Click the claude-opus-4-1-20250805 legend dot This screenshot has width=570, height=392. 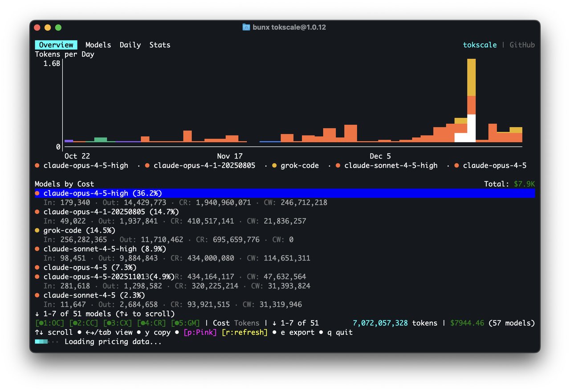(148, 165)
